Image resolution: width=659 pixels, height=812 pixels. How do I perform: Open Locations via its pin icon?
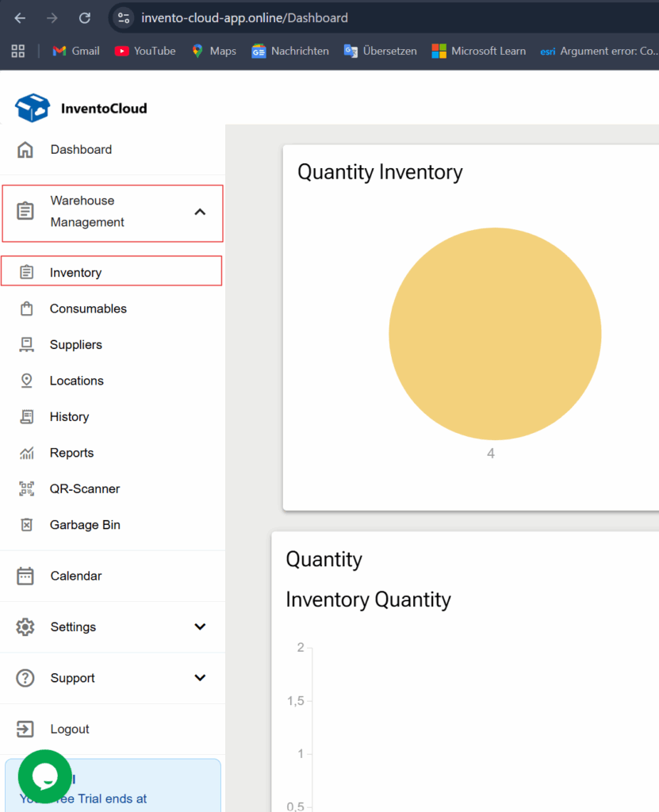[x=26, y=380]
